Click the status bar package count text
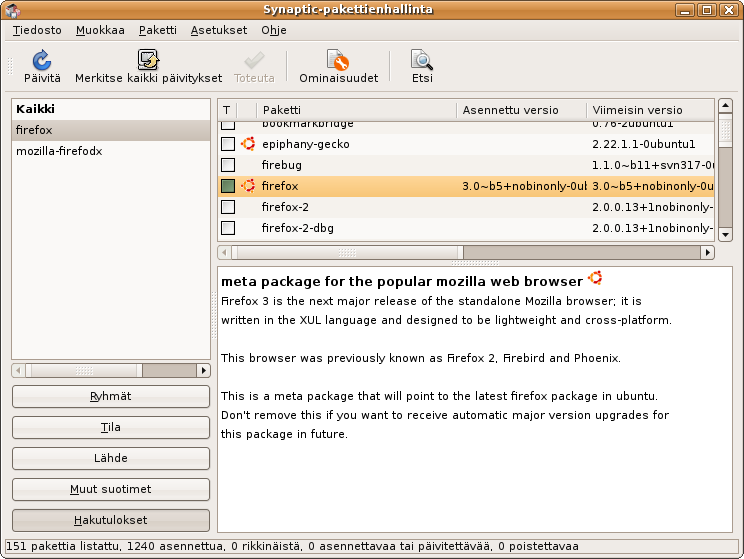 click(292, 546)
